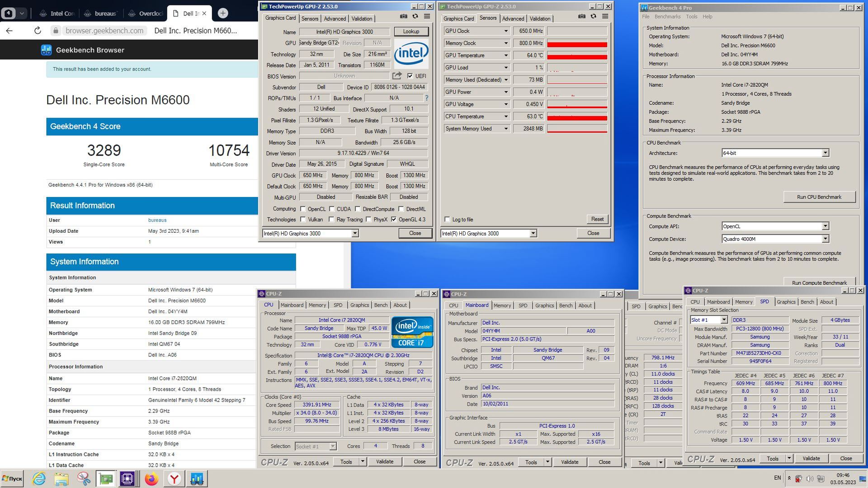Switch to CPU-Z via its taskbar icon
868x488 pixels.
click(x=128, y=479)
